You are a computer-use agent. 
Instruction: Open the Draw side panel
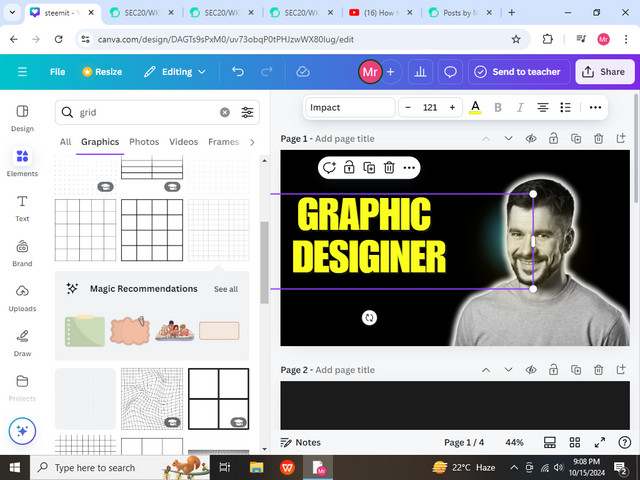coord(22,343)
